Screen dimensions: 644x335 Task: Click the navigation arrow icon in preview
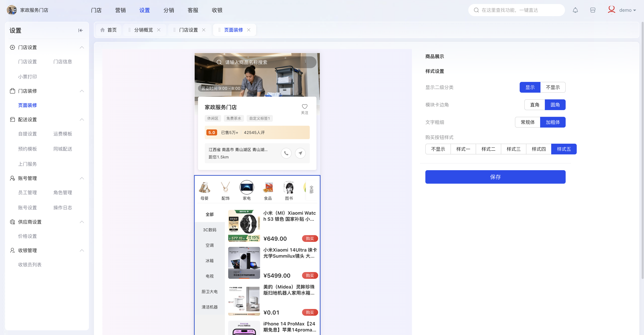click(300, 153)
